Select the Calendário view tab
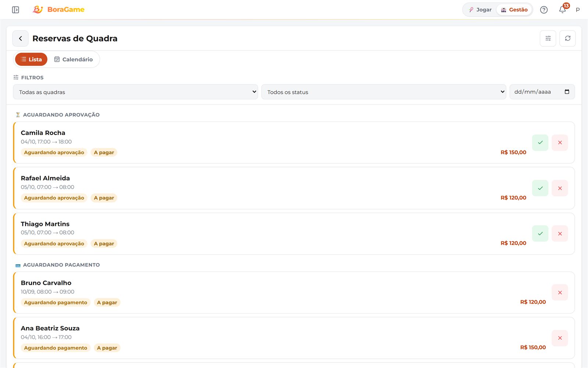 [73, 59]
